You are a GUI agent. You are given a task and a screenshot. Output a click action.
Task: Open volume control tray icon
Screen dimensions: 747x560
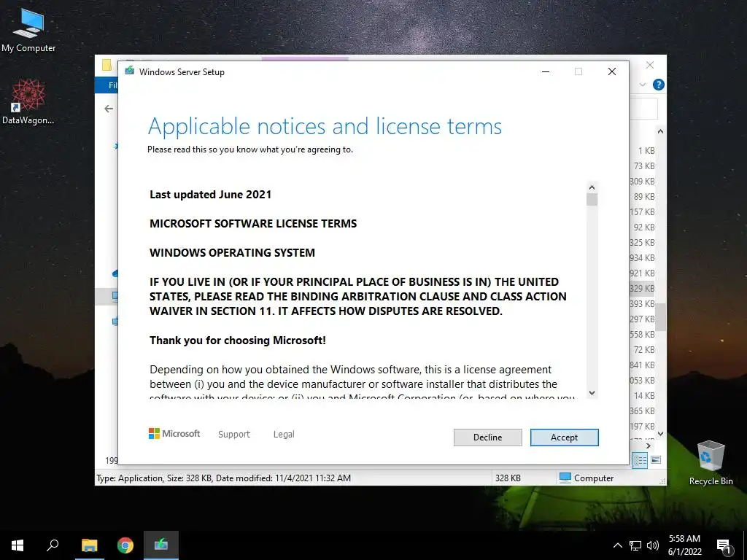click(653, 545)
